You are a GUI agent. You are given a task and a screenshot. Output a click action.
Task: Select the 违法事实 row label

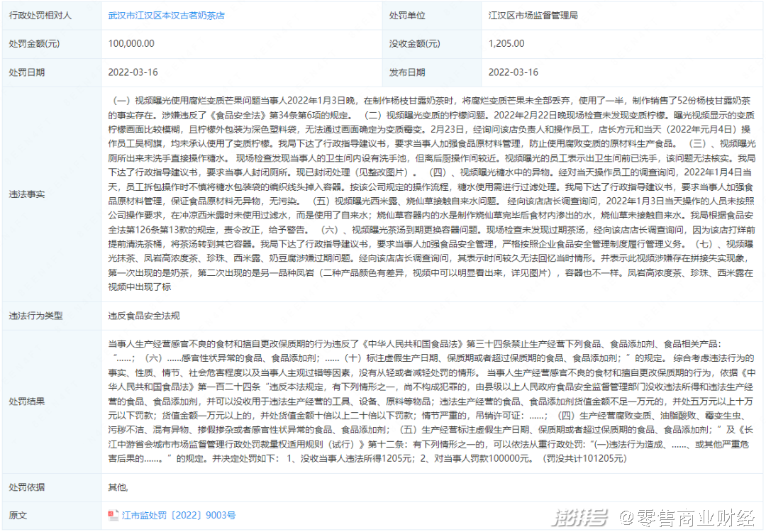[x=27, y=194]
